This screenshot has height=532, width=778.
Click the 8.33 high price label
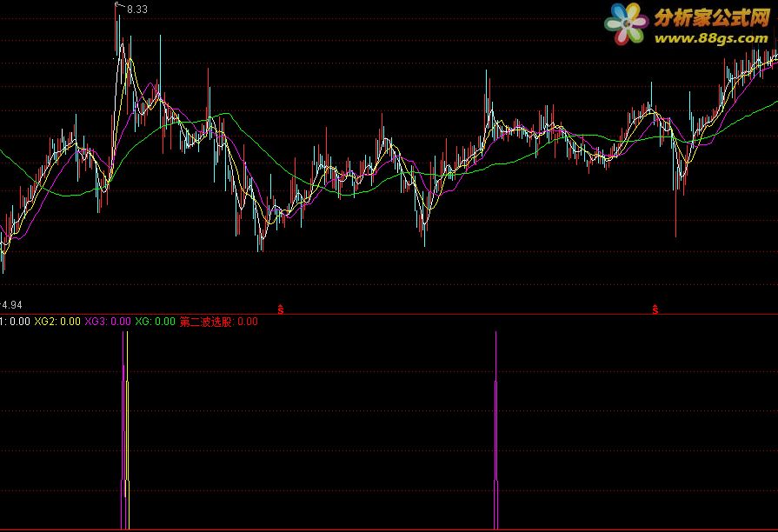pyautogui.click(x=137, y=10)
